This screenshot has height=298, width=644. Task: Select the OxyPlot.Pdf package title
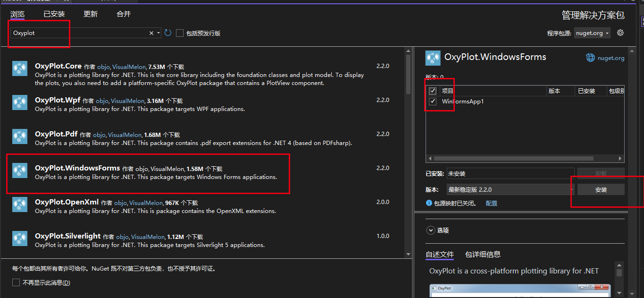tap(56, 134)
